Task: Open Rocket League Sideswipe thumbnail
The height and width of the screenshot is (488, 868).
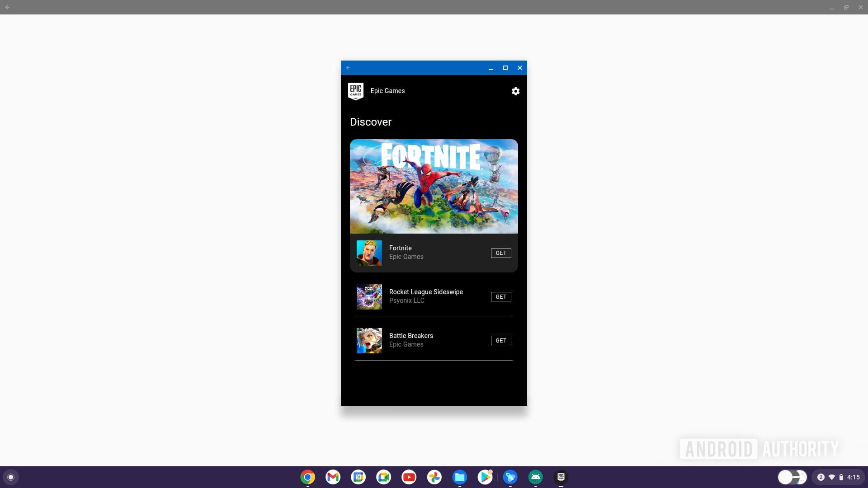Action: point(369,297)
